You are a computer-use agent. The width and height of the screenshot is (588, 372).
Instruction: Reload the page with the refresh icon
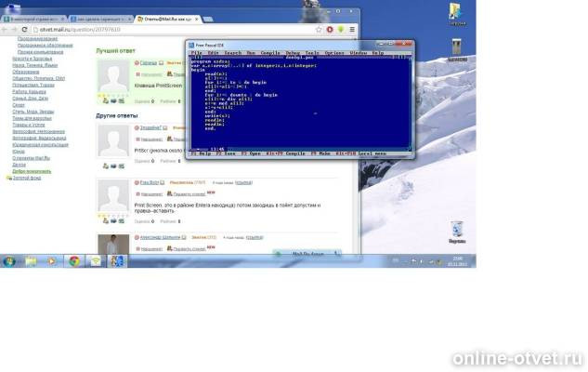click(x=24, y=29)
